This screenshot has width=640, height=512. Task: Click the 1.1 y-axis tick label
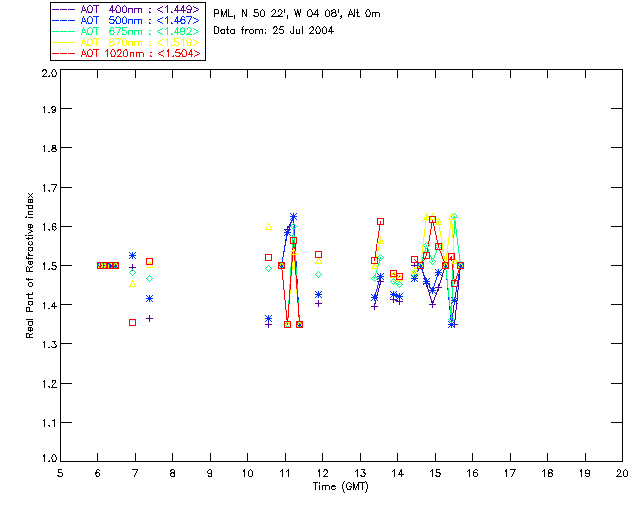tap(49, 423)
